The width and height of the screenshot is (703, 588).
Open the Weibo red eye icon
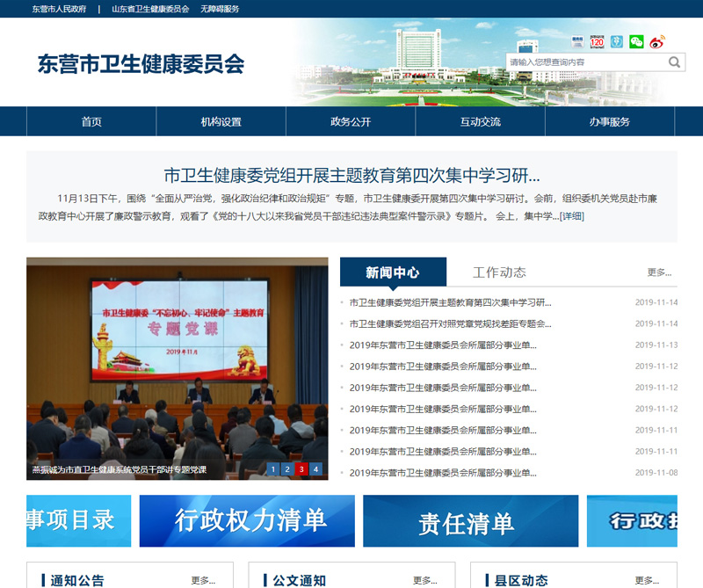click(x=656, y=41)
